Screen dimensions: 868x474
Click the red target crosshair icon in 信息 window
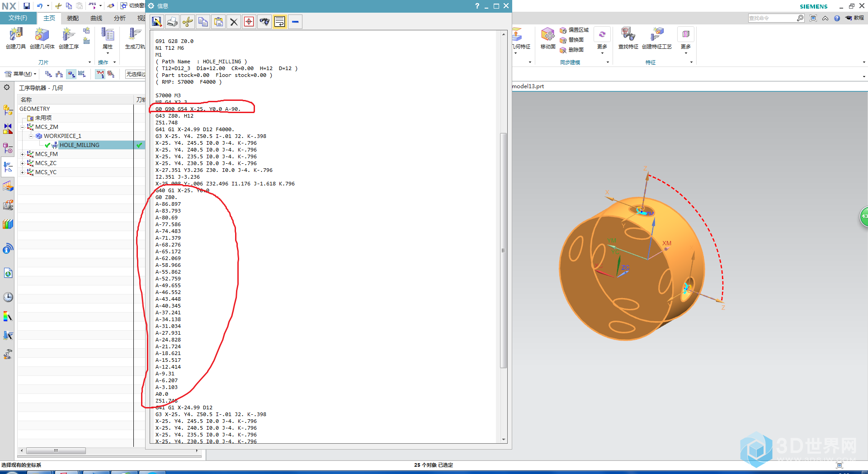click(249, 22)
